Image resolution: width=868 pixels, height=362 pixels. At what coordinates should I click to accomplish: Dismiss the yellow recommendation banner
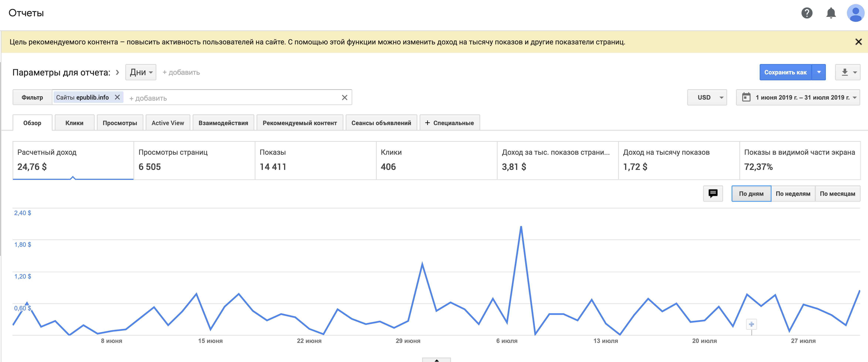(858, 42)
